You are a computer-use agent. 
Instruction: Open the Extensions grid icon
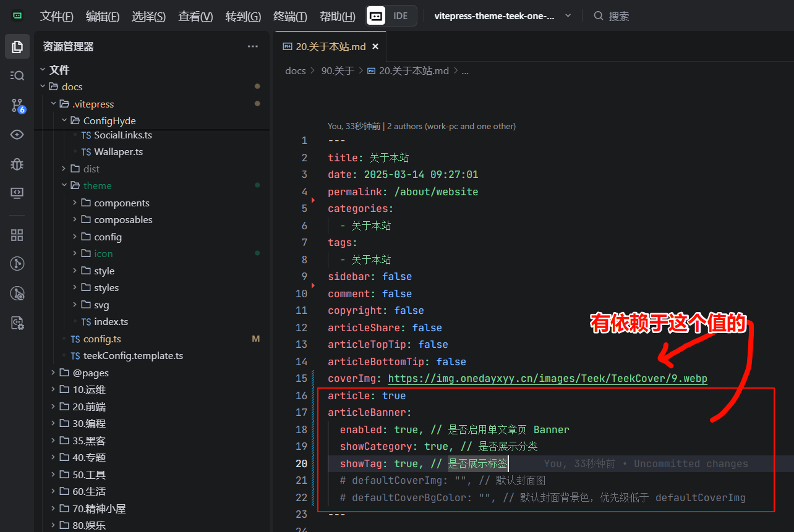[x=17, y=235]
